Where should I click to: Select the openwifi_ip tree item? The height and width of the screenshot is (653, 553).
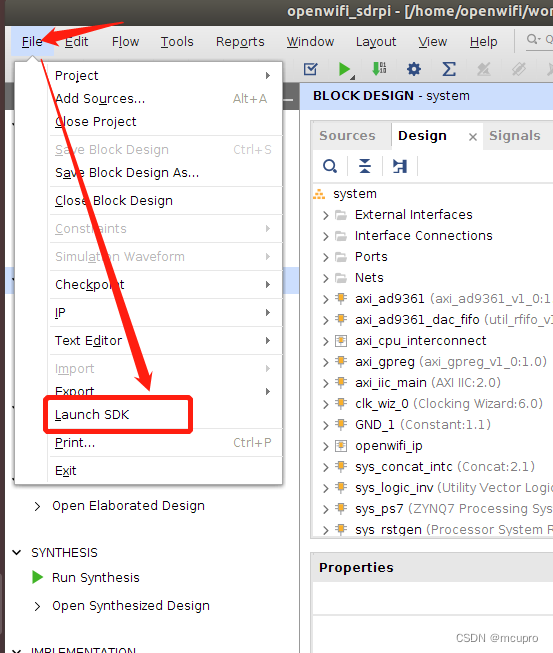click(389, 446)
